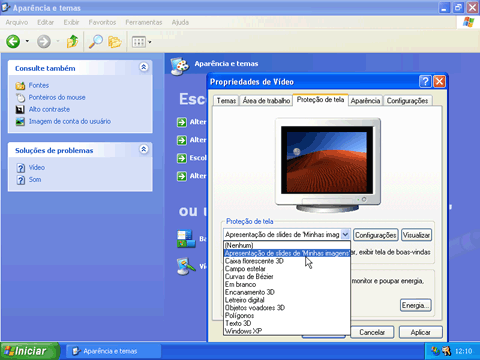
Task: Choose Curvas de Bézier screen saver
Action: coord(287,276)
